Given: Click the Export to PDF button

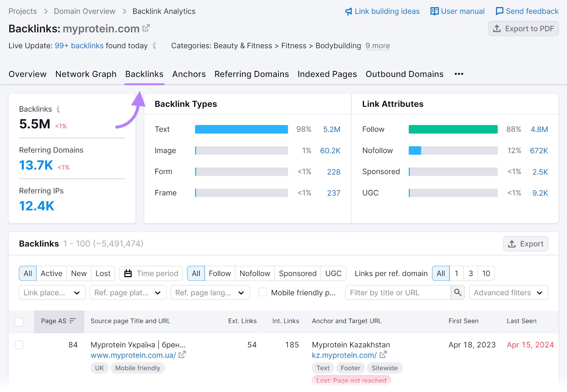Looking at the screenshot, I should 523,29.
